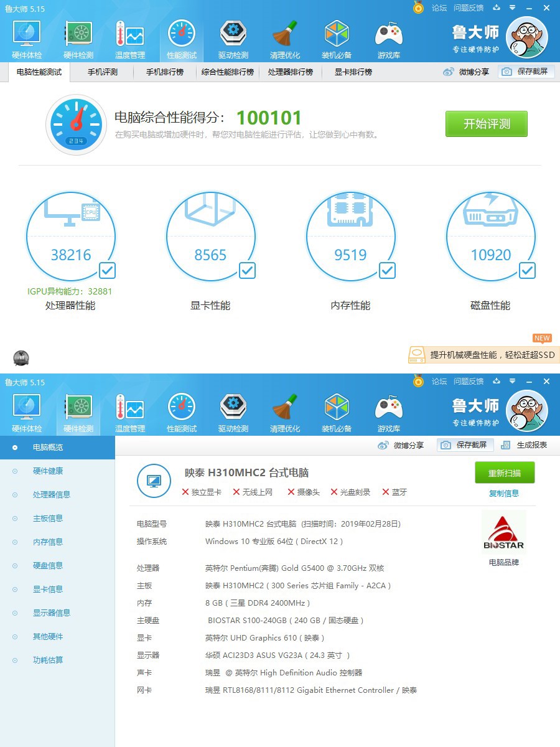The height and width of the screenshot is (747, 560).
Task: Open 论坛 link in the performance test window title bar
Action: (439, 7)
